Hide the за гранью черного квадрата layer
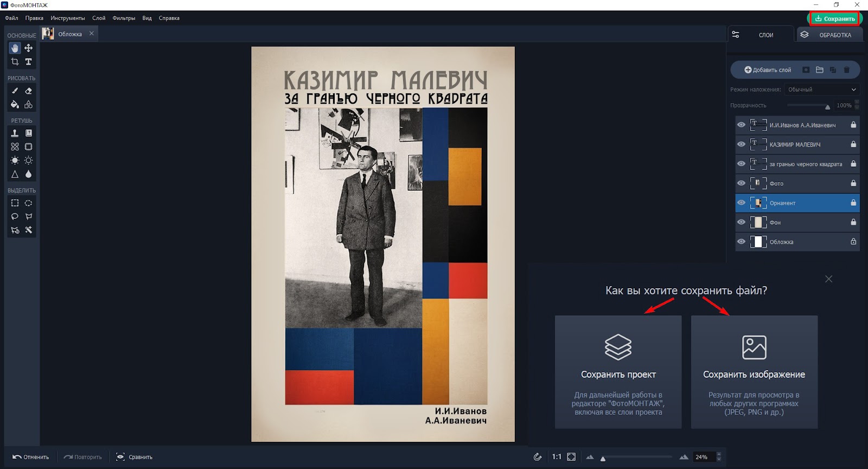Image resolution: width=868 pixels, height=469 pixels. (x=741, y=164)
